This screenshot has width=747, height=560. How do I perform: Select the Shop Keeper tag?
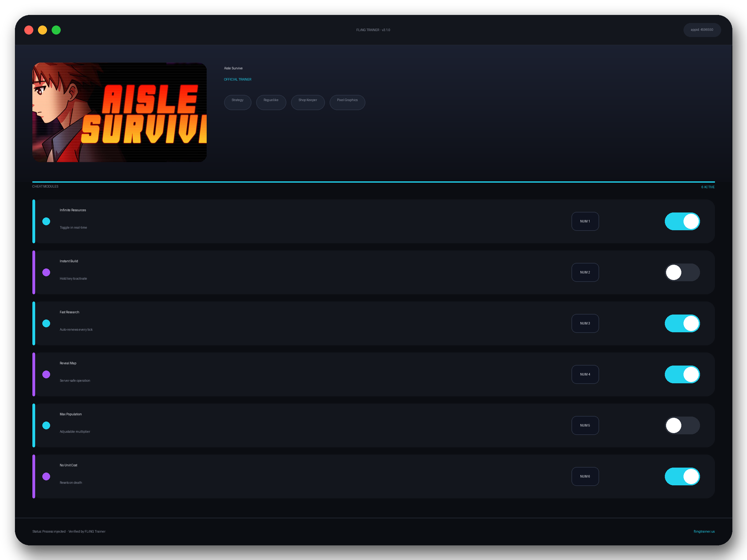click(x=308, y=102)
